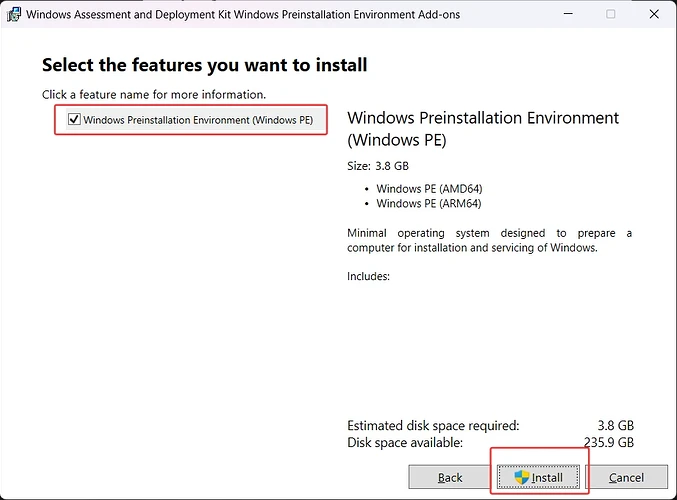This screenshot has height=500, width=677.
Task: Click the 'Size: 3.8 GB' text
Action: [x=378, y=166]
